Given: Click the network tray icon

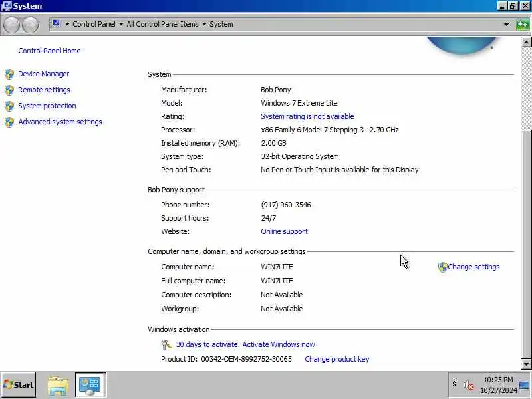Looking at the screenshot, I should (524, 386).
